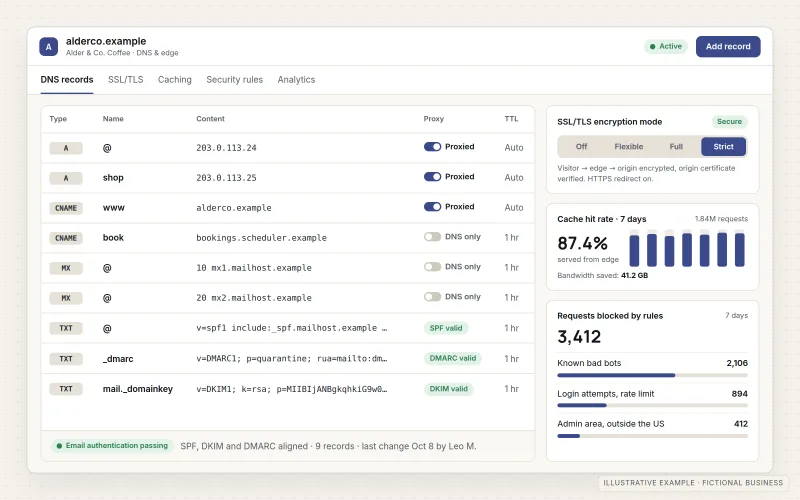Click the mail._domainkey record name
Image resolution: width=800 pixels, height=500 pixels.
tap(138, 389)
